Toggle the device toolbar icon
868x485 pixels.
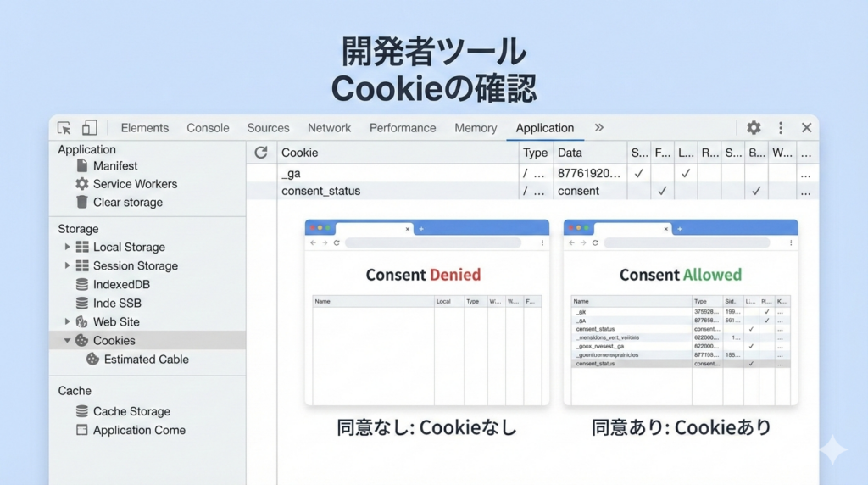tap(89, 128)
